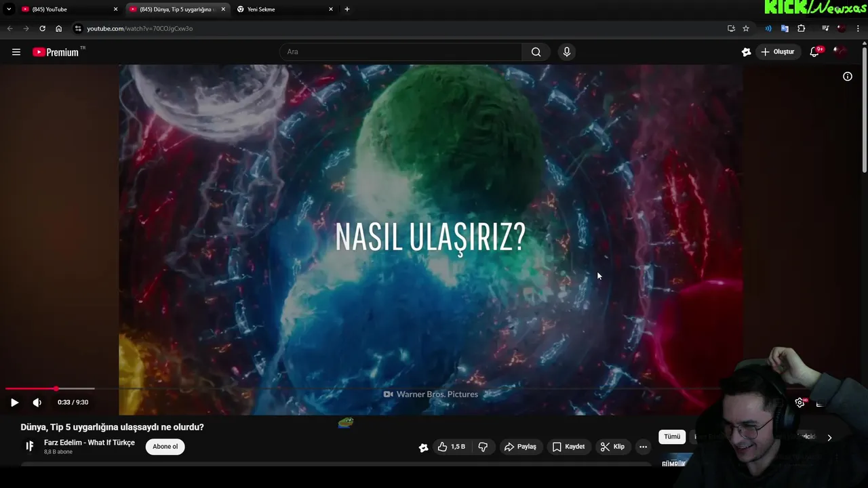Screen dimensions: 868x488
Task: Open the YouTube guide hamburger menu
Action: 16,52
